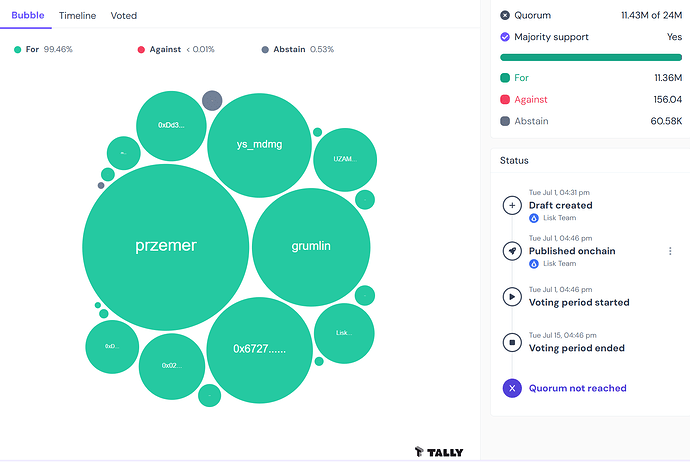Viewport: 690px width, 462px height.
Task: Click the Quorum not reached link
Action: pos(577,388)
